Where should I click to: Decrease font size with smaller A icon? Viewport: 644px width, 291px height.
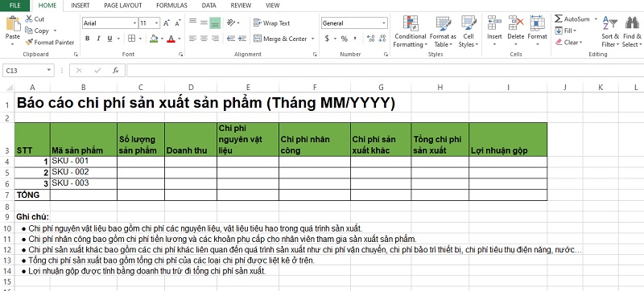point(178,23)
